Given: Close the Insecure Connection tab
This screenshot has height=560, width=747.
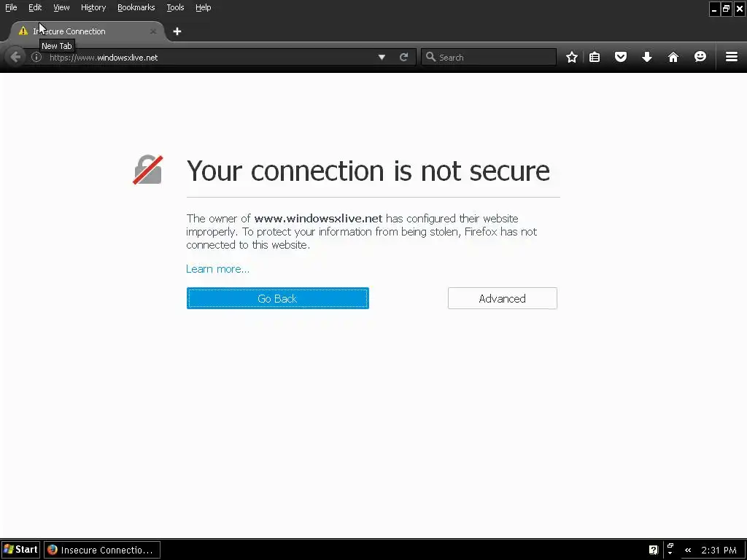Looking at the screenshot, I should pos(153,31).
